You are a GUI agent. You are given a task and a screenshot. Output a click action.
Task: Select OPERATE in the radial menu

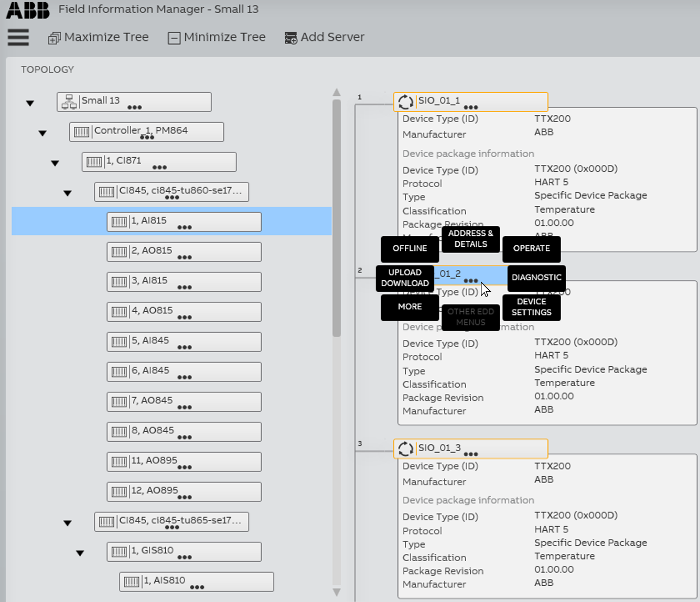(532, 249)
